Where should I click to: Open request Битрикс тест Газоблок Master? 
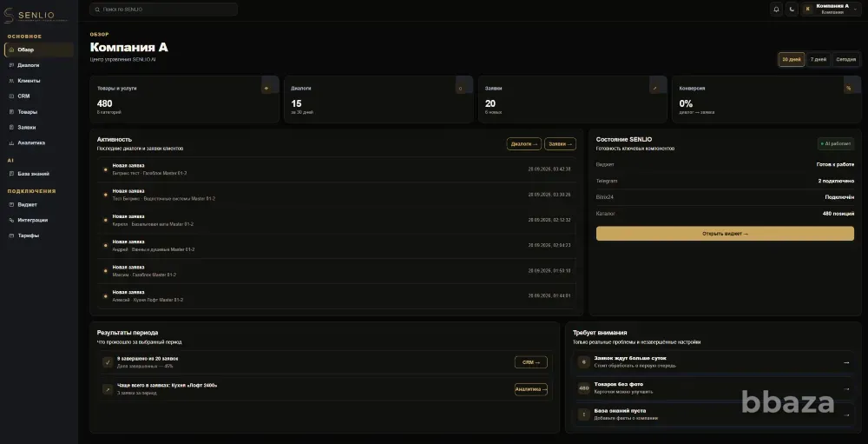[x=337, y=169]
